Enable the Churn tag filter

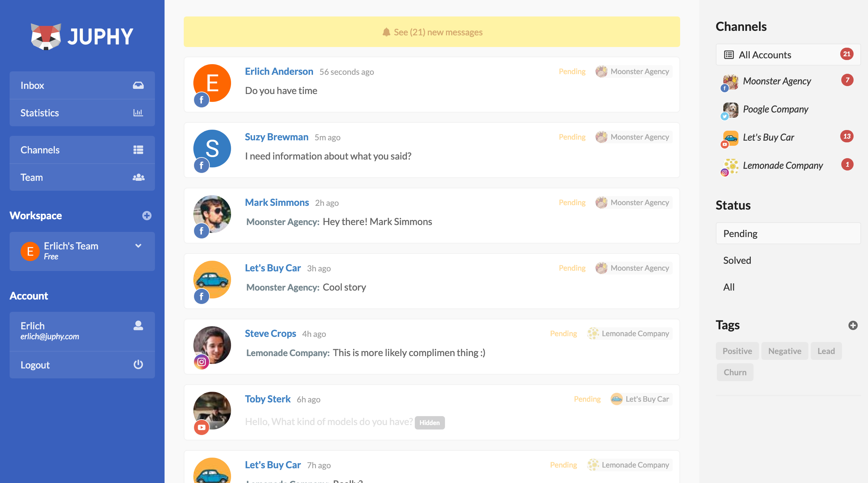click(735, 372)
